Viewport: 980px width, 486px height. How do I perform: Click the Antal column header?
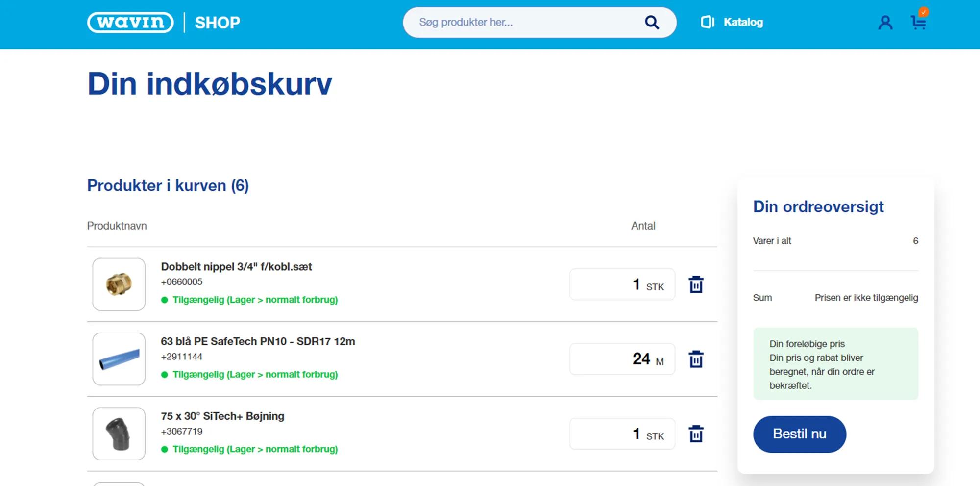tap(643, 226)
